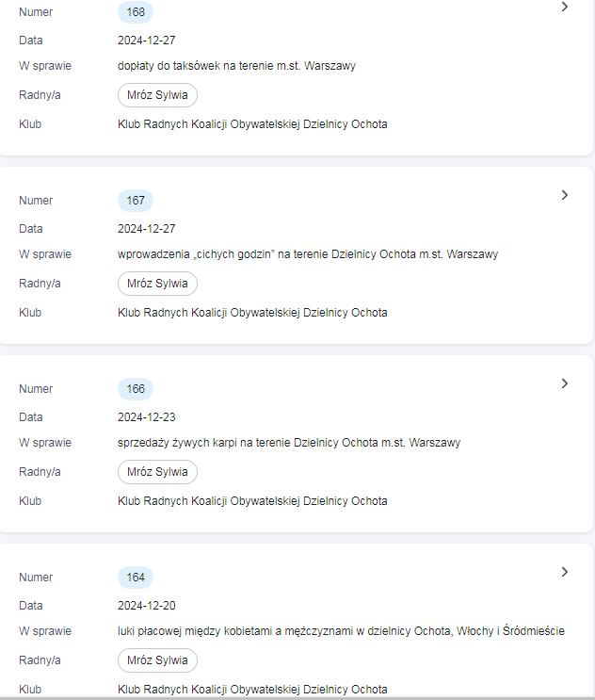Select Mróz Sylwia tag in entry 166
The image size is (595, 700).
(157, 472)
